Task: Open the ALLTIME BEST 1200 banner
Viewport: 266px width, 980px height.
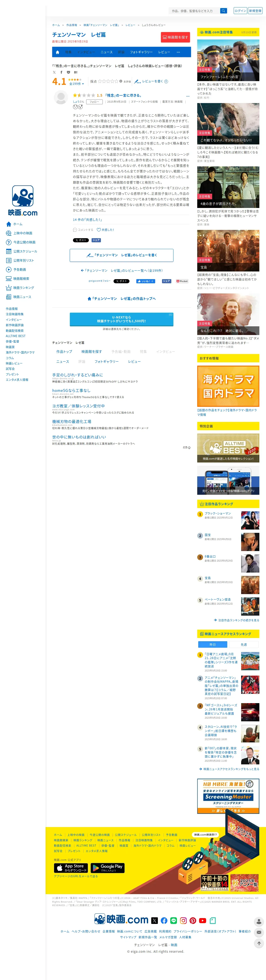Action: pos(228,448)
